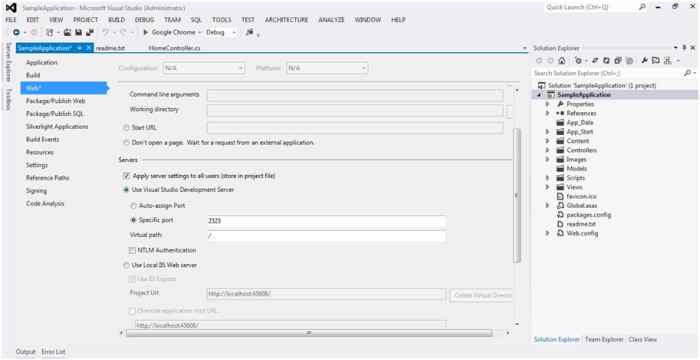
Task: Click the properties page vertical scrollbar thumb
Action: click(x=517, y=195)
